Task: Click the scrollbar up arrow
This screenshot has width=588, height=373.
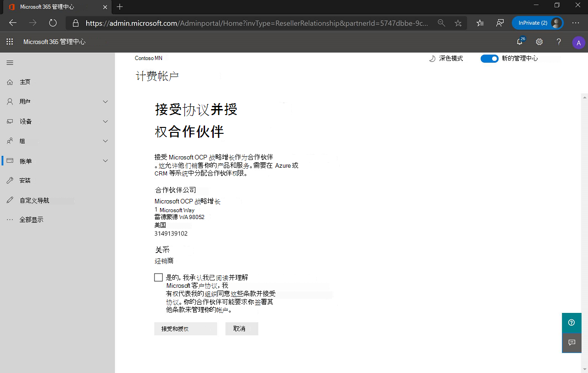Action: (584, 97)
